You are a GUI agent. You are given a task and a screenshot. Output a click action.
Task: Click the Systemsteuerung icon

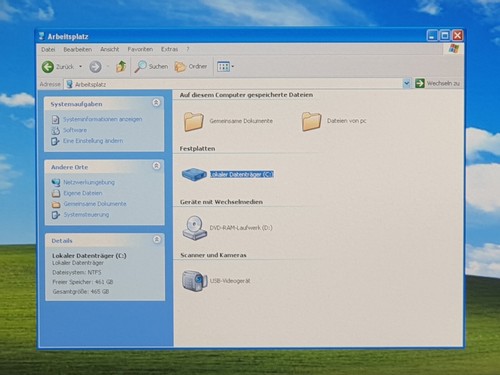56,215
